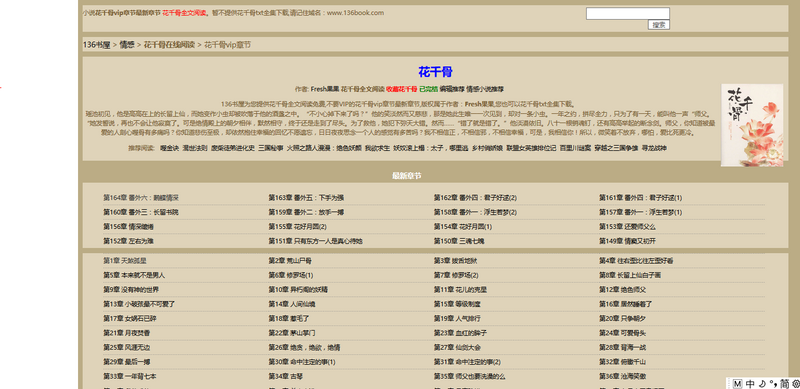This screenshot has height=389, width=800.
Task: Open chapter 第150章 三魂七魄
Action: pos(459,241)
